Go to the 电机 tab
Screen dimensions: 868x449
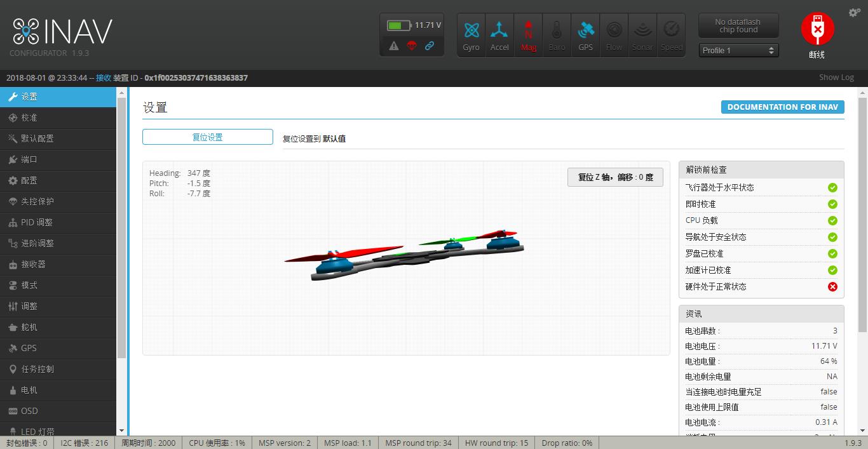58,390
